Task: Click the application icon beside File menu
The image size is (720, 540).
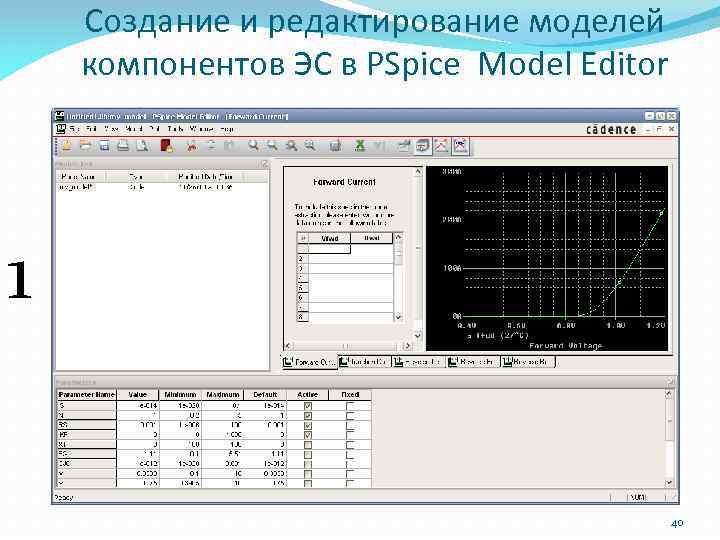Action: pos(61,129)
